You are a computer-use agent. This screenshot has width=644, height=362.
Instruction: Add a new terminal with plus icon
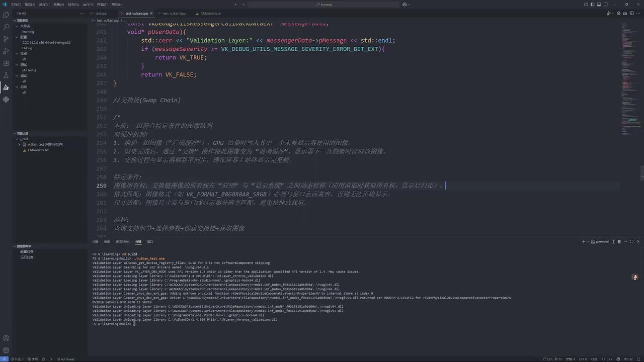pos(584,241)
